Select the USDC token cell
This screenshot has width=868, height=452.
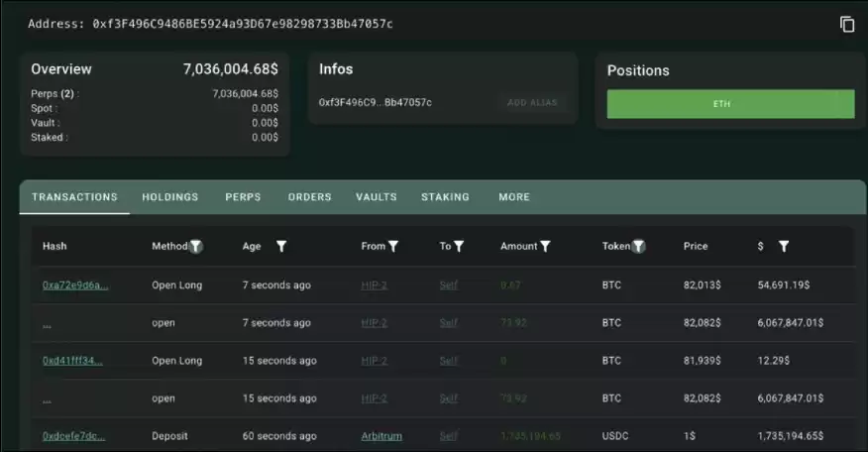615,436
